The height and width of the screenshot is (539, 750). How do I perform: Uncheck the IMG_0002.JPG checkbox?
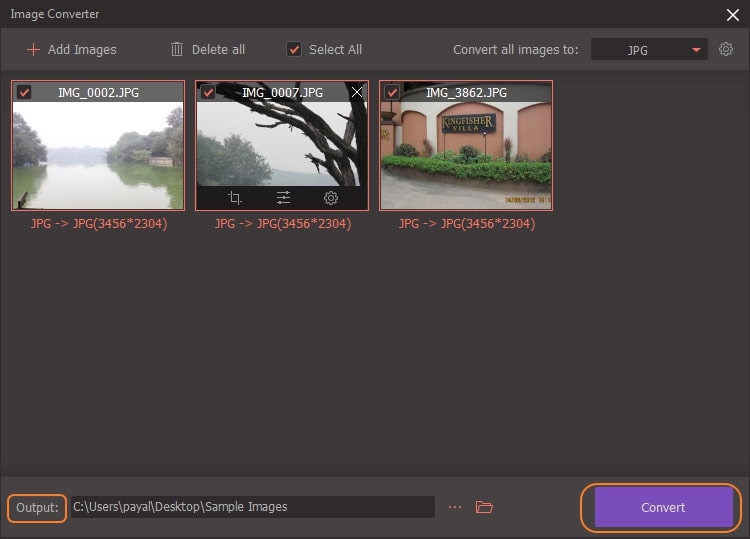coord(24,92)
